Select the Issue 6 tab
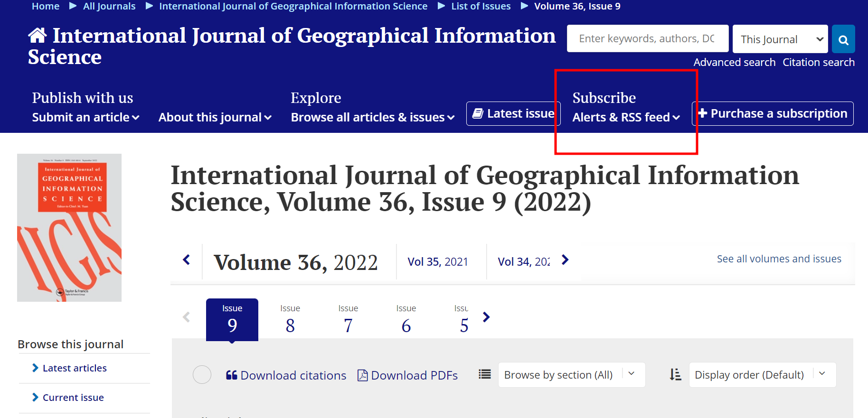868x418 pixels. click(406, 319)
